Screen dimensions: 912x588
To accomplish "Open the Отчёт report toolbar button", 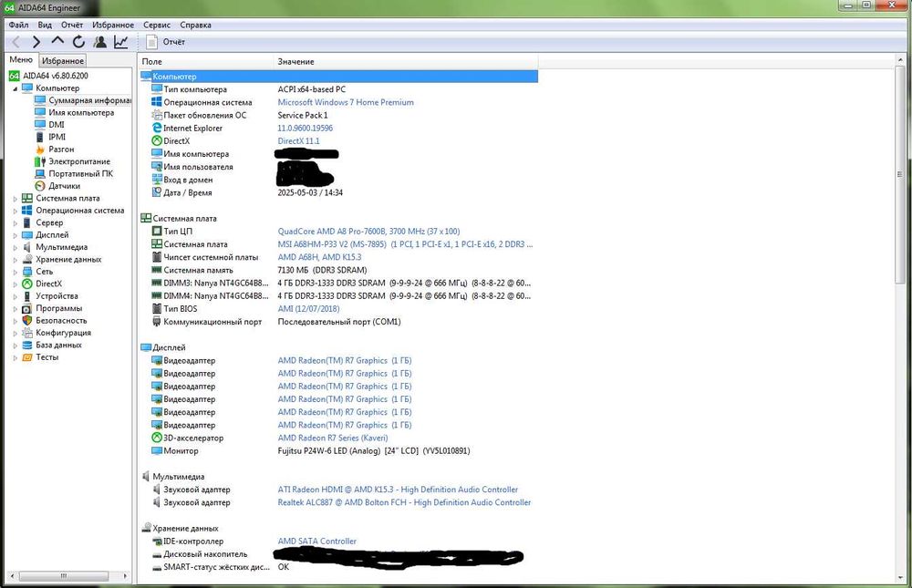I will (x=166, y=42).
